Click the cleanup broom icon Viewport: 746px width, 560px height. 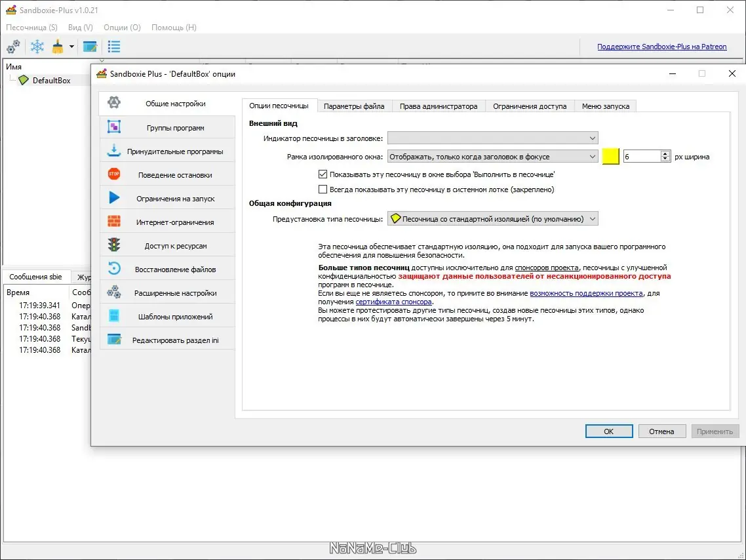58,47
